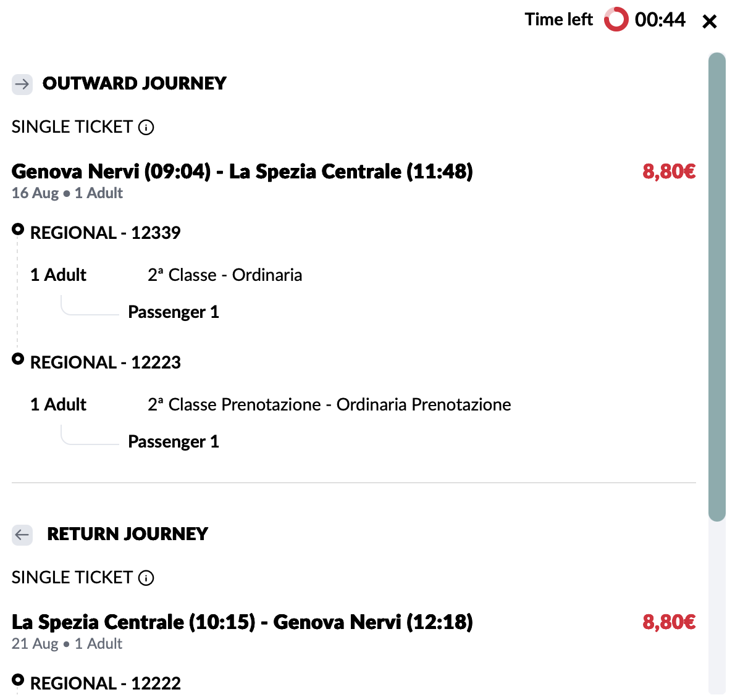Screen dimensions: 735x700
Task: Click the REGIONAL - 12339 train label
Action: tap(106, 233)
